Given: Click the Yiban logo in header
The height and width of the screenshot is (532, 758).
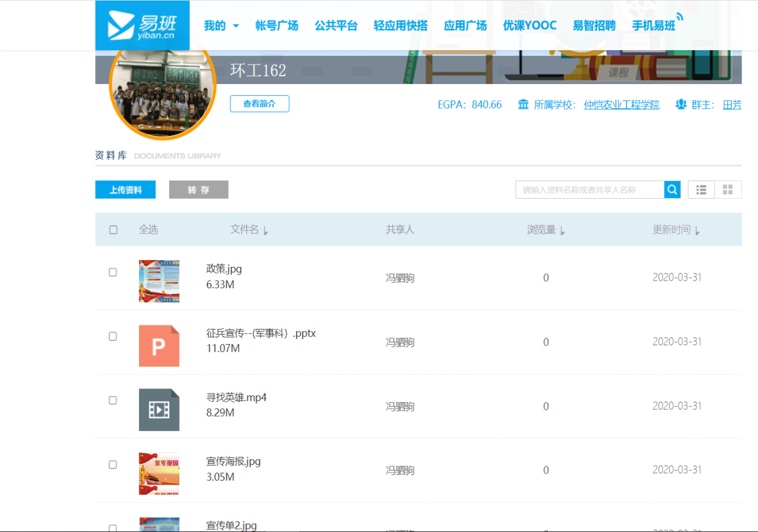Looking at the screenshot, I should point(142,25).
